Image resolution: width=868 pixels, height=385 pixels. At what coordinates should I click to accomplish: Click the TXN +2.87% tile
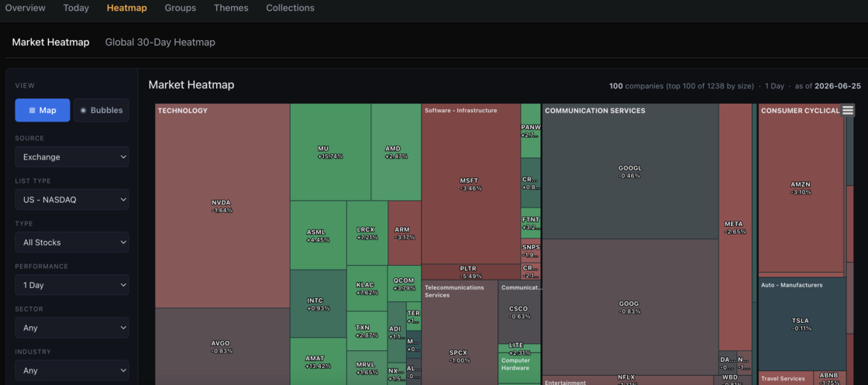[367, 331]
